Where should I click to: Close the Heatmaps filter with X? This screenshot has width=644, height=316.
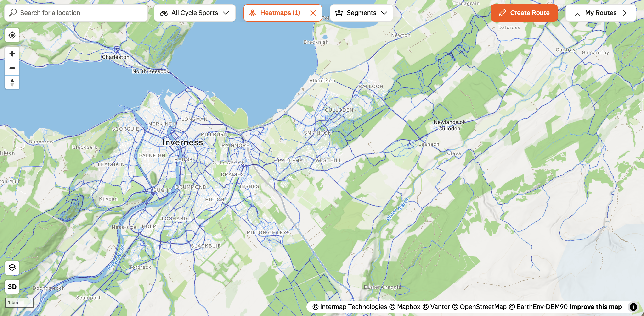pos(313,13)
